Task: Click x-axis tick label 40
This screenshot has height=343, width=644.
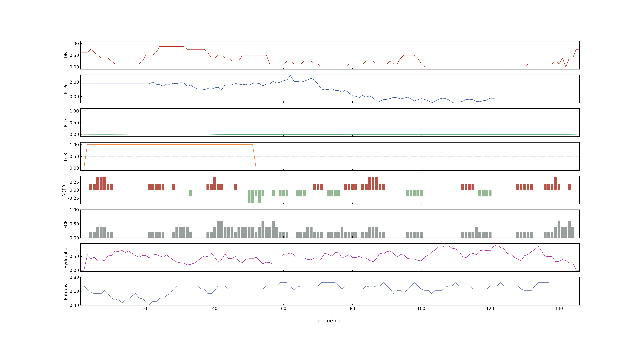Action: click(x=215, y=309)
